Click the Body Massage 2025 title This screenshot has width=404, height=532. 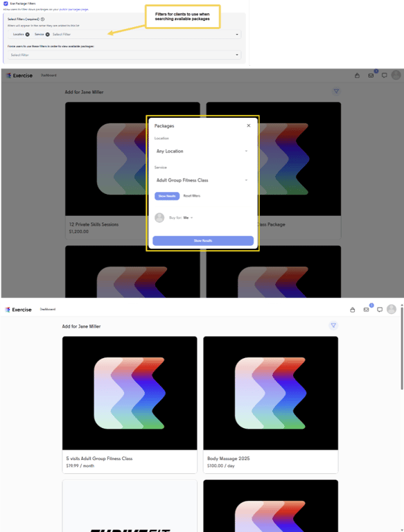point(229,459)
